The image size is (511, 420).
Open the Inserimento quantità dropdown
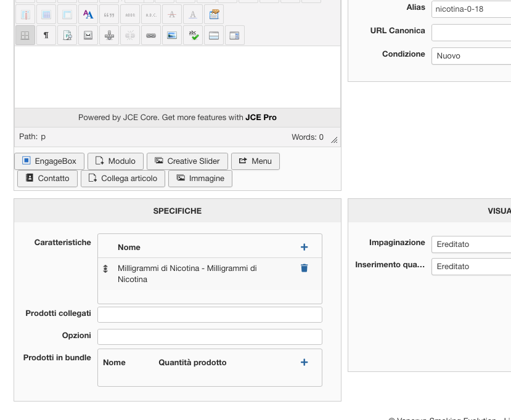coord(471,266)
